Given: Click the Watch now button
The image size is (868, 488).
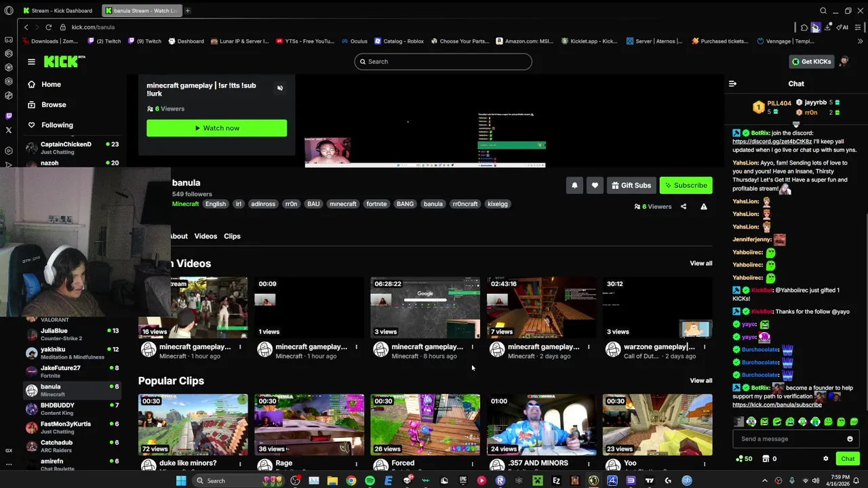Looking at the screenshot, I should (x=216, y=128).
